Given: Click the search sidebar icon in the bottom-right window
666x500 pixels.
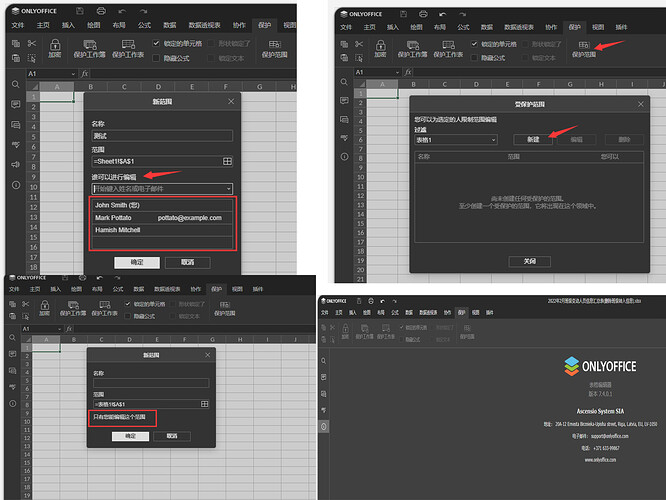Looking at the screenshot, I should click(324, 361).
